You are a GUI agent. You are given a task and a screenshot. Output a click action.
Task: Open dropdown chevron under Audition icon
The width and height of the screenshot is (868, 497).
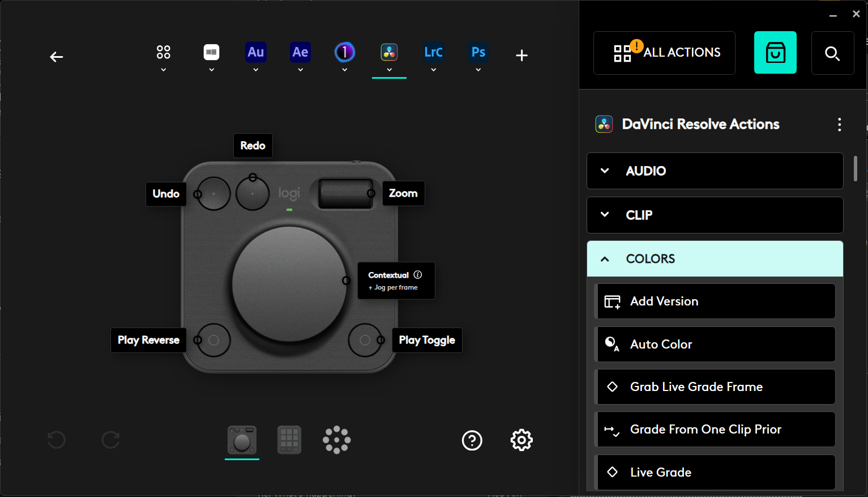[256, 70]
